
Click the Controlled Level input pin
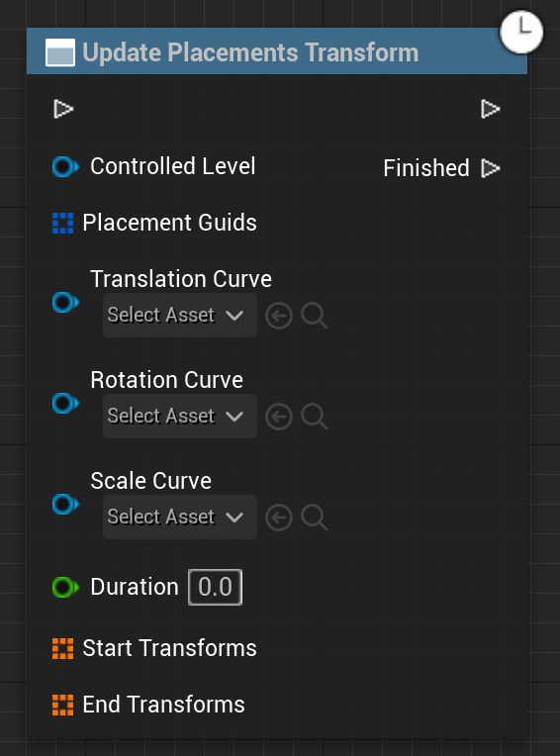(x=65, y=167)
